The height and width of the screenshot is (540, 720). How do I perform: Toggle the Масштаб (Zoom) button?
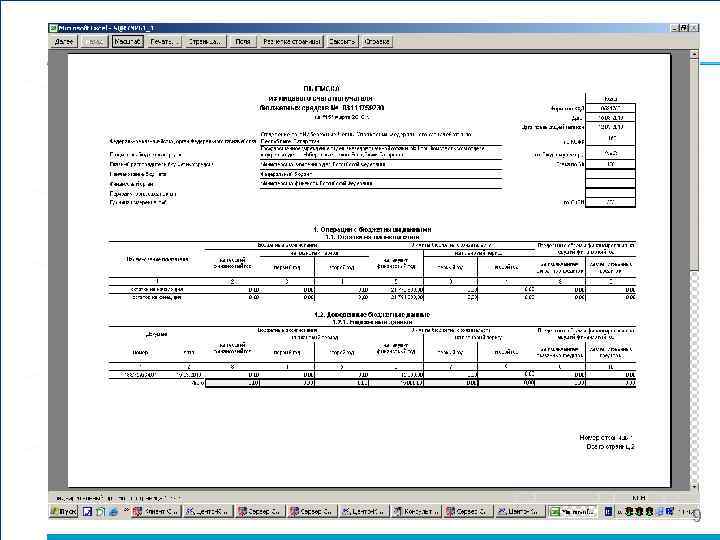tap(128, 42)
